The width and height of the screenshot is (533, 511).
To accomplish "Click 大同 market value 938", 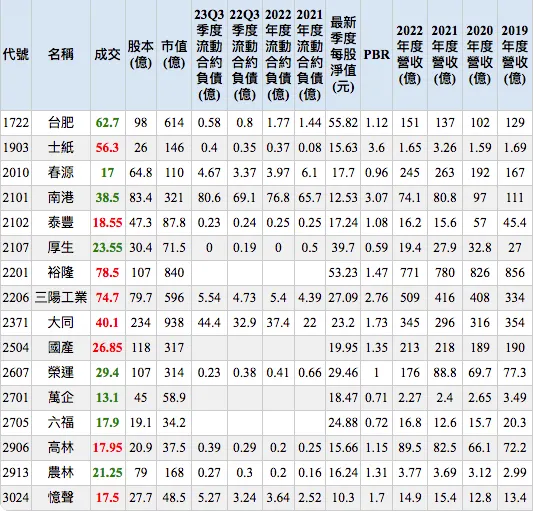I will (174, 323).
